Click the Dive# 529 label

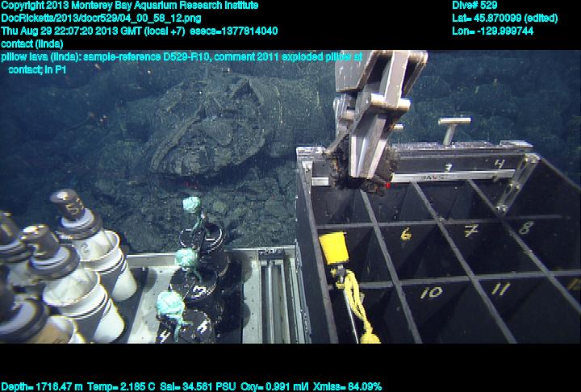tap(474, 5)
